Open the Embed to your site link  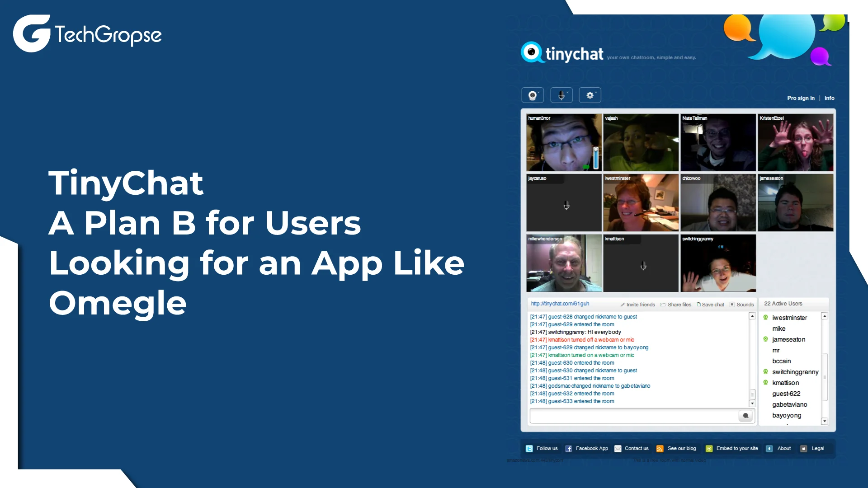coord(737,448)
